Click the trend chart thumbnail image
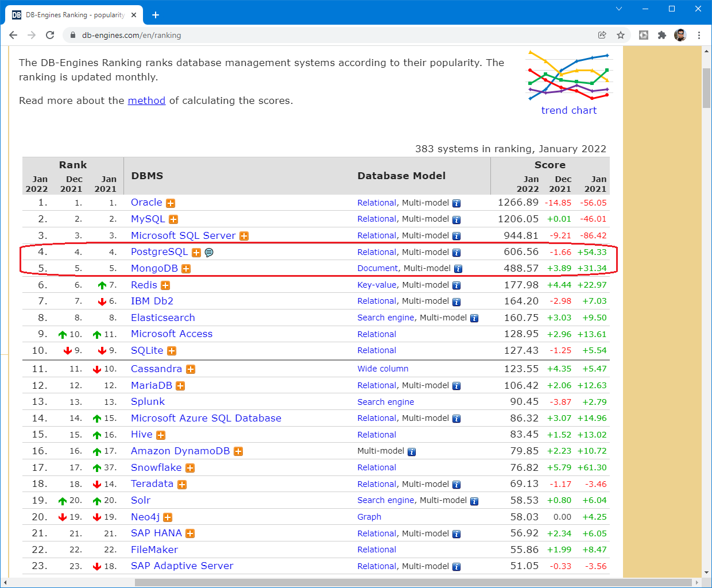 (x=569, y=76)
